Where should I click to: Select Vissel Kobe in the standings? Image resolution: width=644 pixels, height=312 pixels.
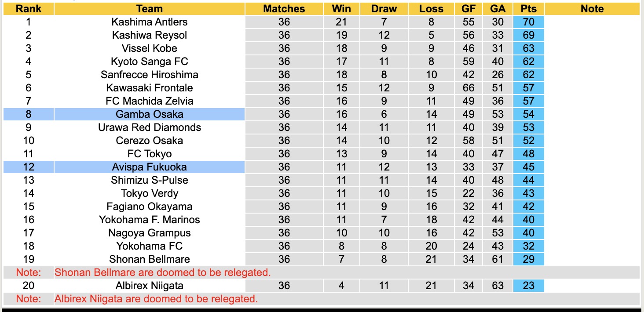pyautogui.click(x=150, y=48)
